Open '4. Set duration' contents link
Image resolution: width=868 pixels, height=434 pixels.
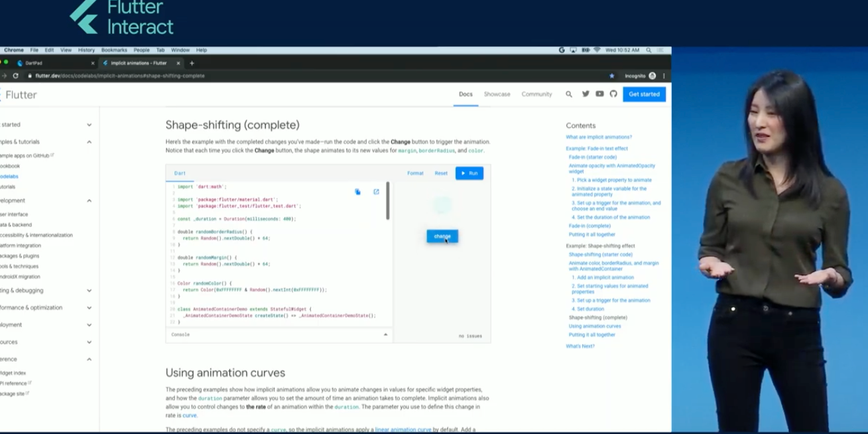pos(588,309)
